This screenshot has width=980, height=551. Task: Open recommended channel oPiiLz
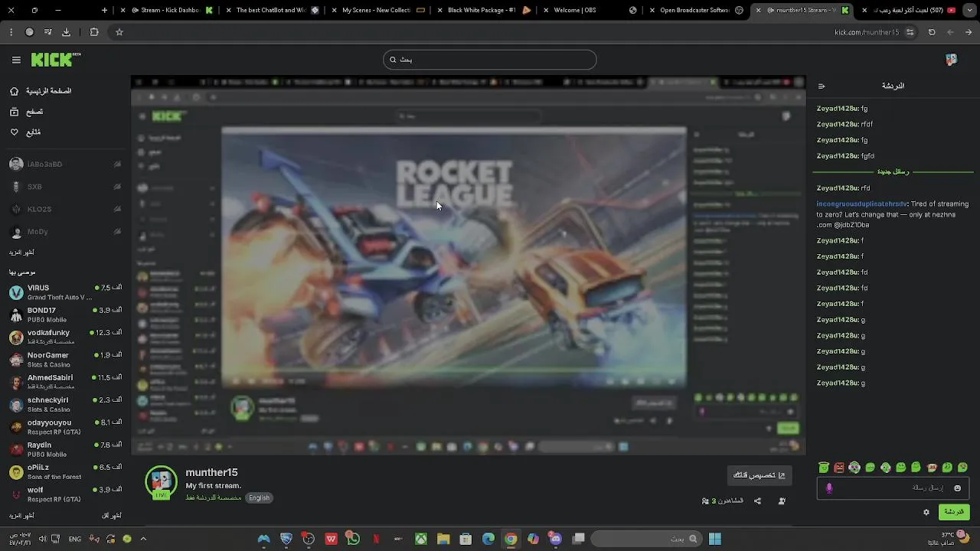65,471
